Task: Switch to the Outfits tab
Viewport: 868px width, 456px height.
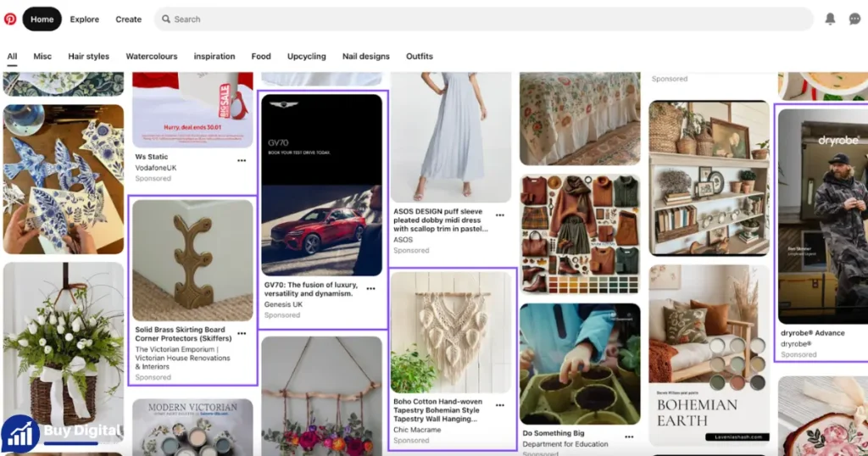Action: pyautogui.click(x=419, y=57)
